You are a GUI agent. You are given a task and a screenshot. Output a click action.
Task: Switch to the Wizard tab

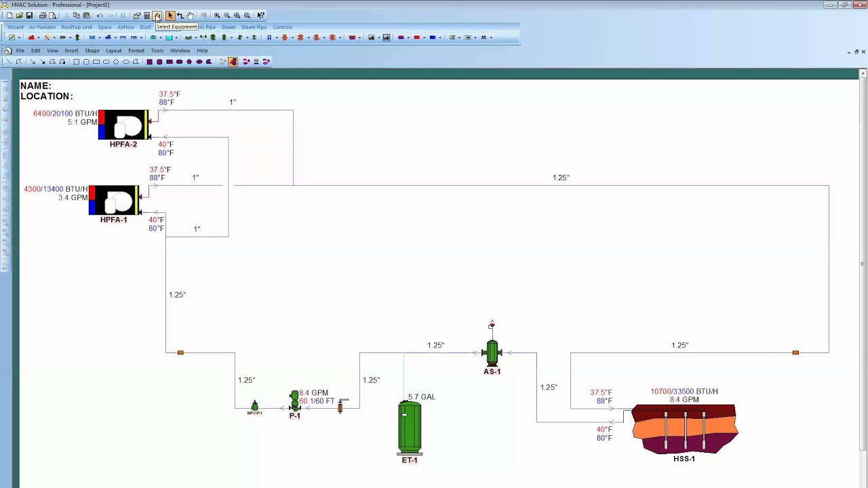point(15,27)
